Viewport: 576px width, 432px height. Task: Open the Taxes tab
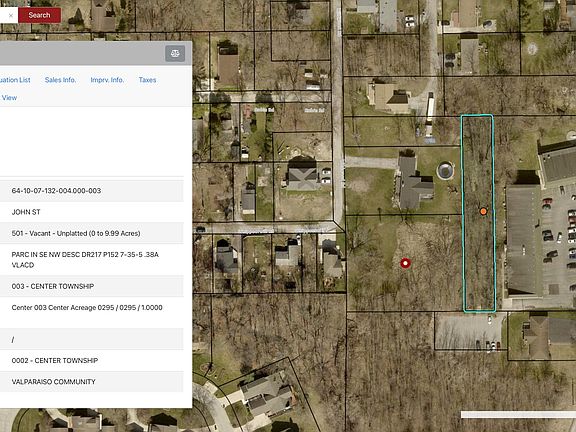[147, 80]
